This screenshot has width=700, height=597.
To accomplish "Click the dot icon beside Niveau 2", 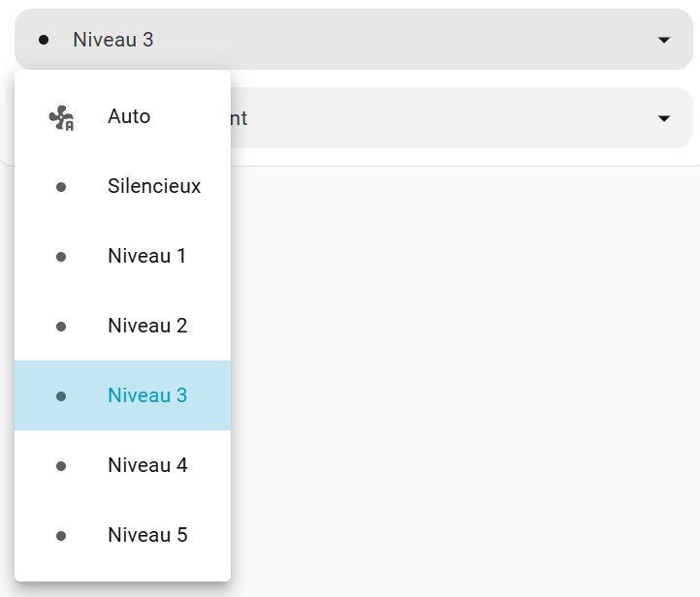I will tap(61, 327).
